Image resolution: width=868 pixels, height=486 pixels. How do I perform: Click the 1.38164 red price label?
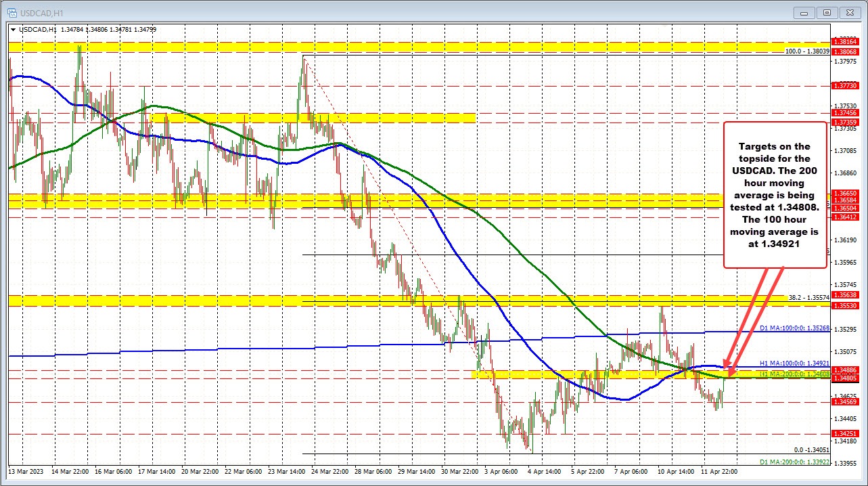846,42
